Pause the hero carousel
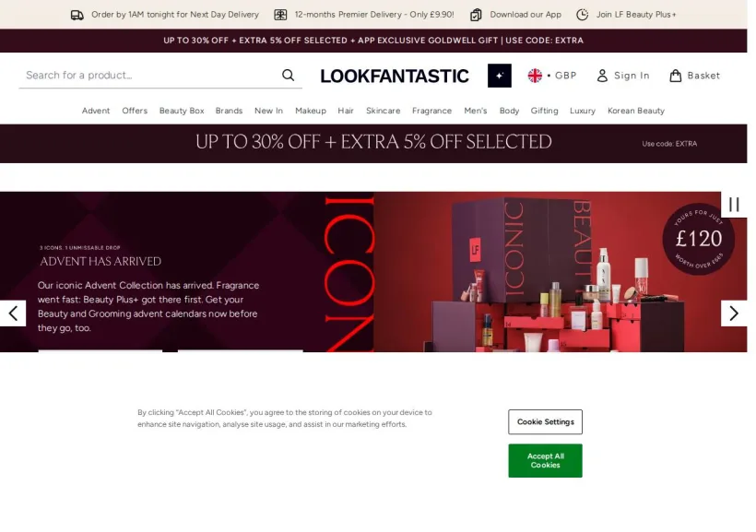The height and width of the screenshot is (532, 756). 734,205
